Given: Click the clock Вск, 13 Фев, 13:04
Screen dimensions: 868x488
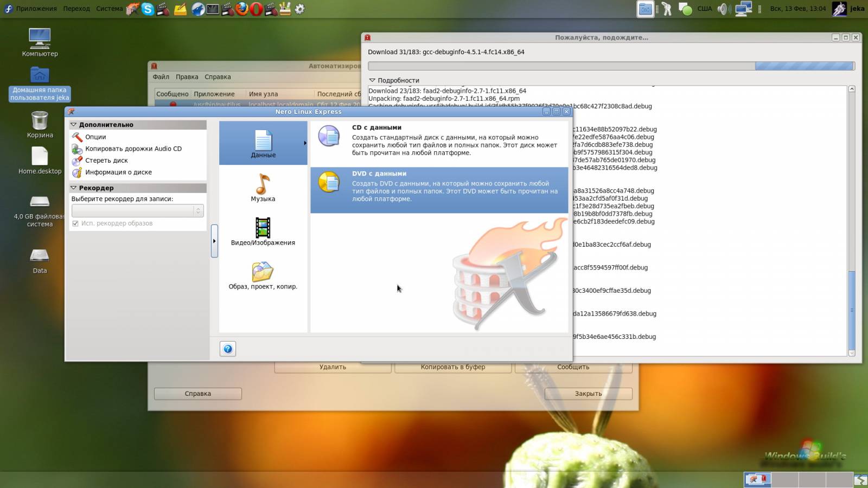Looking at the screenshot, I should coord(798,9).
